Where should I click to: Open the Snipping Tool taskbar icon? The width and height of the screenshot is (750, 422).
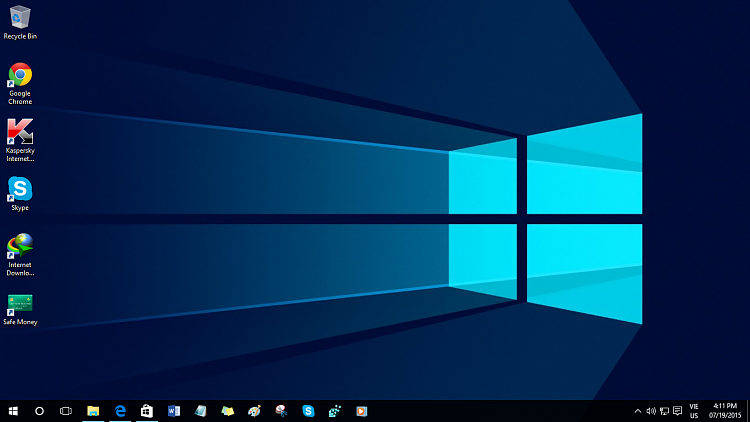click(281, 411)
